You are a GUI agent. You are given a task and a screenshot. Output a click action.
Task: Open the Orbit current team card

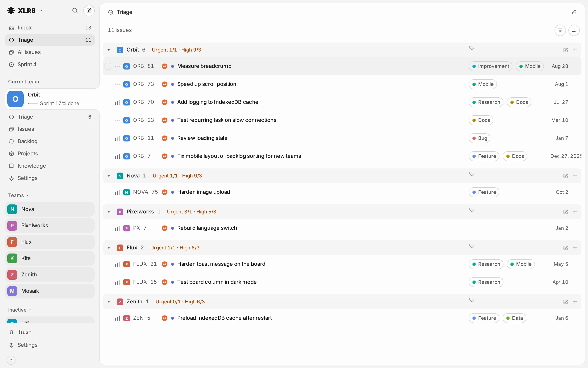pyautogui.click(x=52, y=99)
